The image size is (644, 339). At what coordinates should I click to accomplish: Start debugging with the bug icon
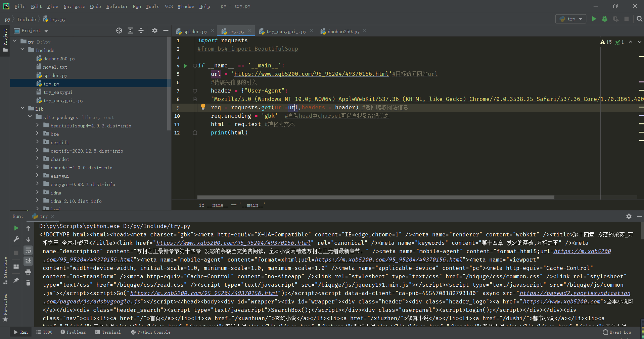(605, 19)
